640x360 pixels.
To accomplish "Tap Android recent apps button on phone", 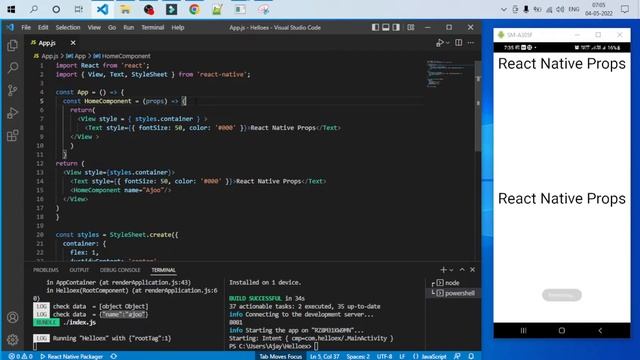I will [x=523, y=331].
